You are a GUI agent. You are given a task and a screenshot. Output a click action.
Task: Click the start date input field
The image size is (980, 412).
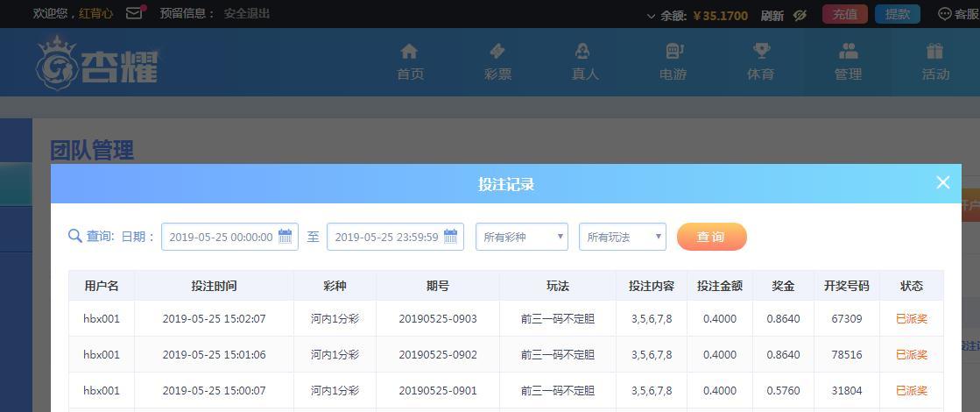click(x=230, y=237)
